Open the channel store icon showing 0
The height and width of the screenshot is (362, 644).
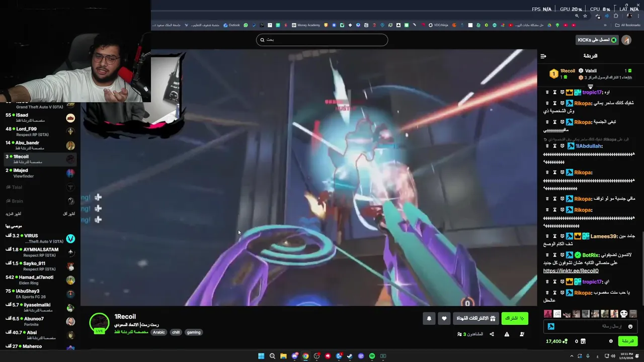point(580,341)
